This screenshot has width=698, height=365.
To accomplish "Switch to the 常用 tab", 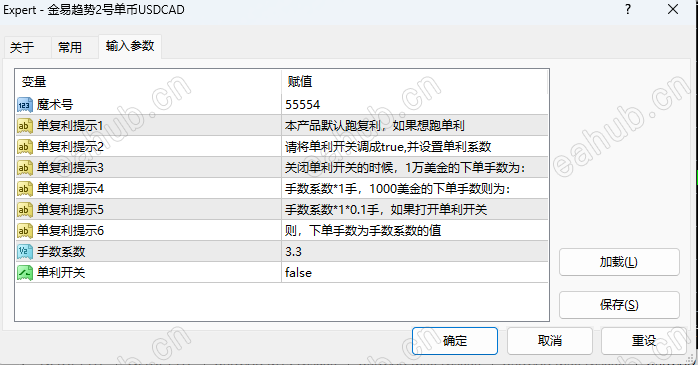I will [x=70, y=47].
